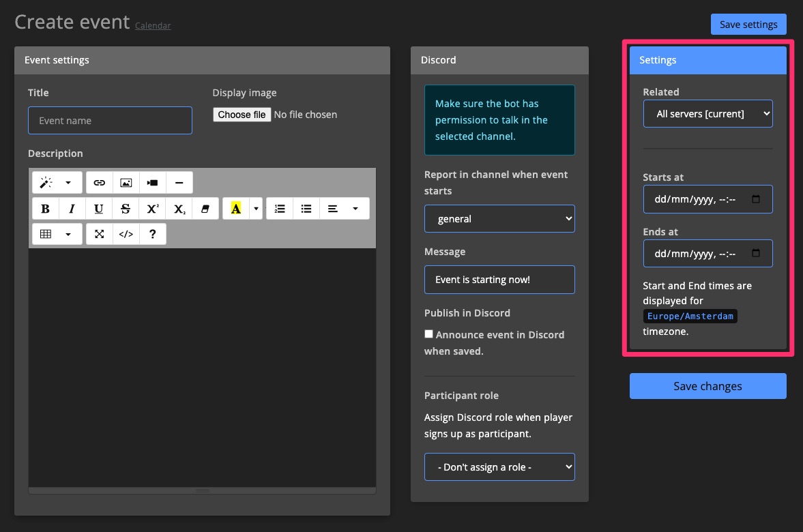
Task: Switch the editor to fullscreen mode
Action: [100, 234]
